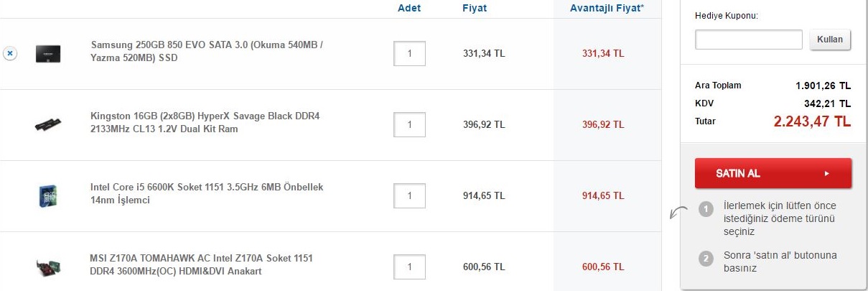Open the Intel Core i5 6600K thumbnail
868x291 pixels.
[x=48, y=195]
